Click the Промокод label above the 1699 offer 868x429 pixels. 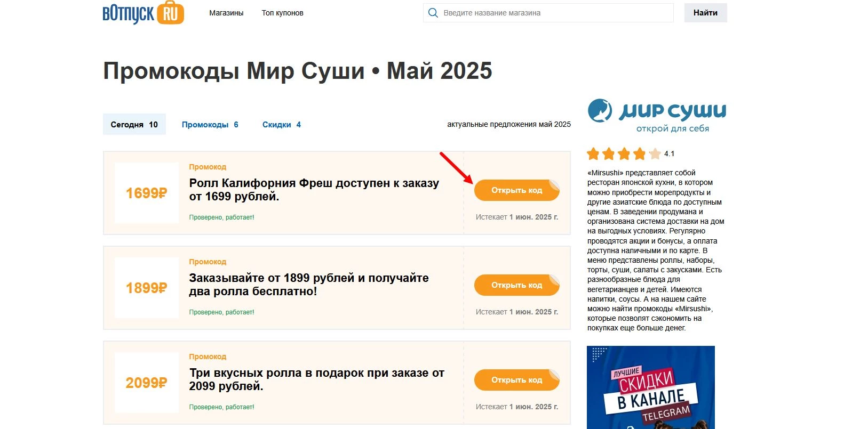[x=208, y=167]
